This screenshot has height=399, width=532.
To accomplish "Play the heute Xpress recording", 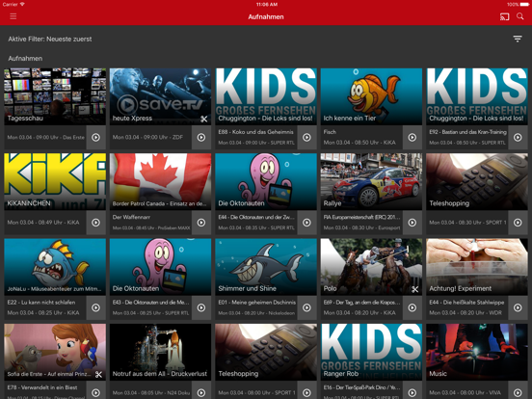I will pyautogui.click(x=201, y=138).
